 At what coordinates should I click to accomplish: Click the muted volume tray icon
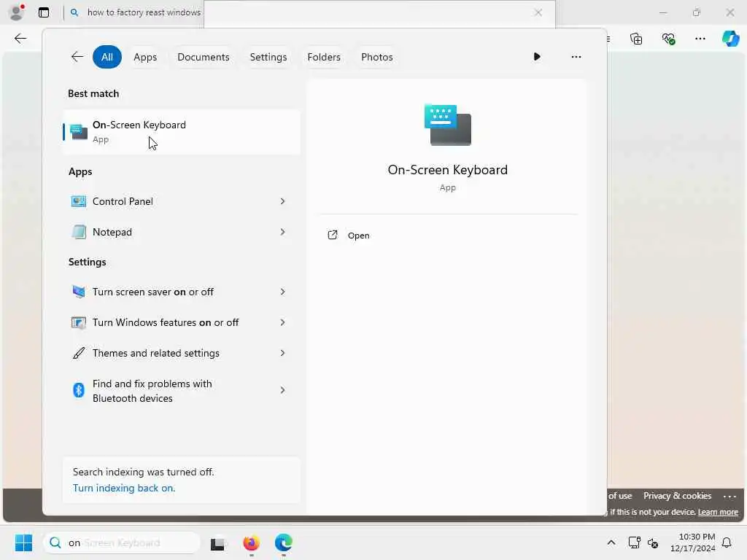click(x=653, y=542)
